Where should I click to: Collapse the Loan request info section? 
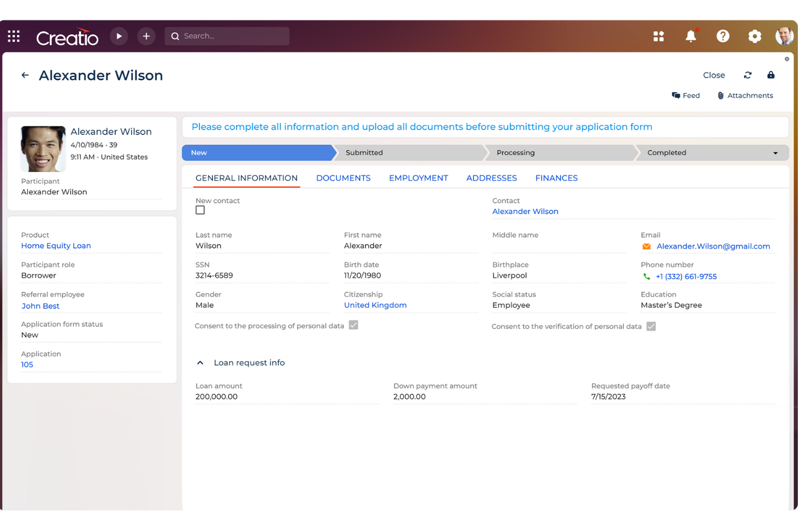coord(200,362)
